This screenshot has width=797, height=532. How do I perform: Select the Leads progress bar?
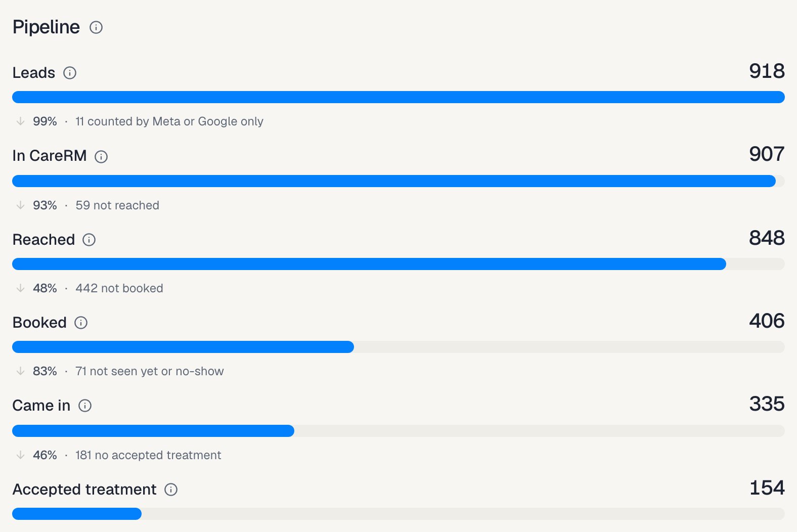point(398,97)
